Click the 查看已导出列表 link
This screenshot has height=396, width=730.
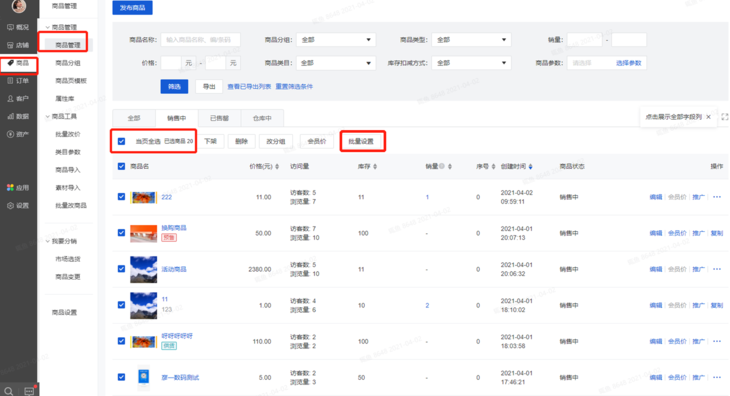point(249,87)
